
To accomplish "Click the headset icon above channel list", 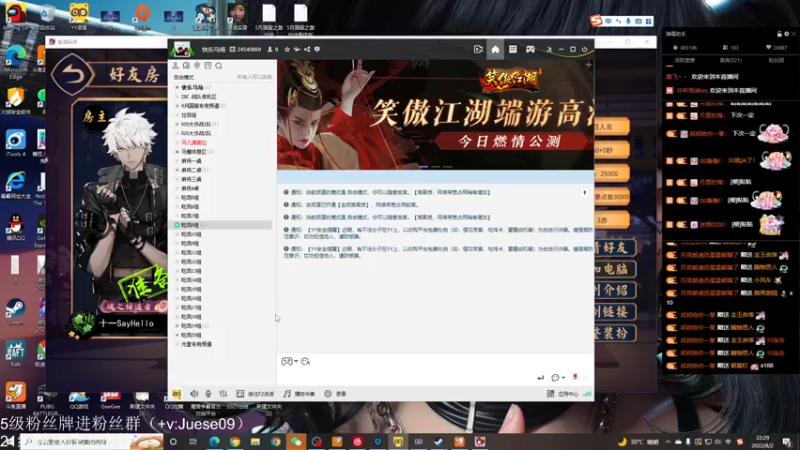I will pos(186,66).
